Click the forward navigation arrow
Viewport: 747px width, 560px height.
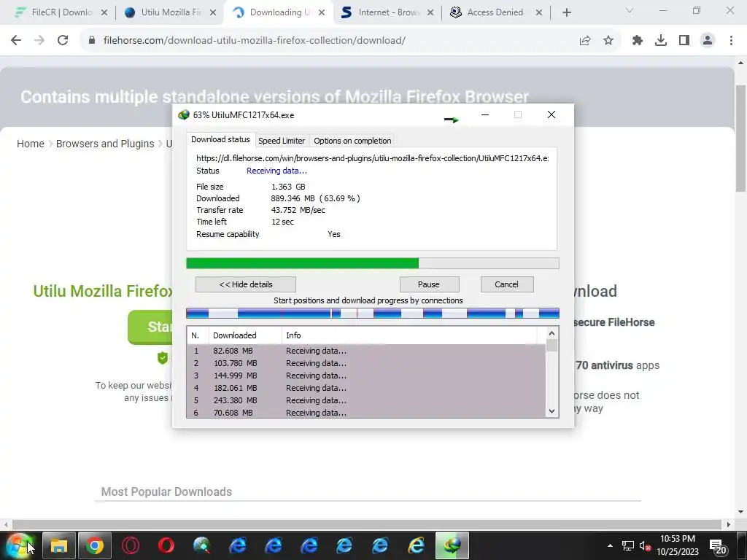click(39, 41)
